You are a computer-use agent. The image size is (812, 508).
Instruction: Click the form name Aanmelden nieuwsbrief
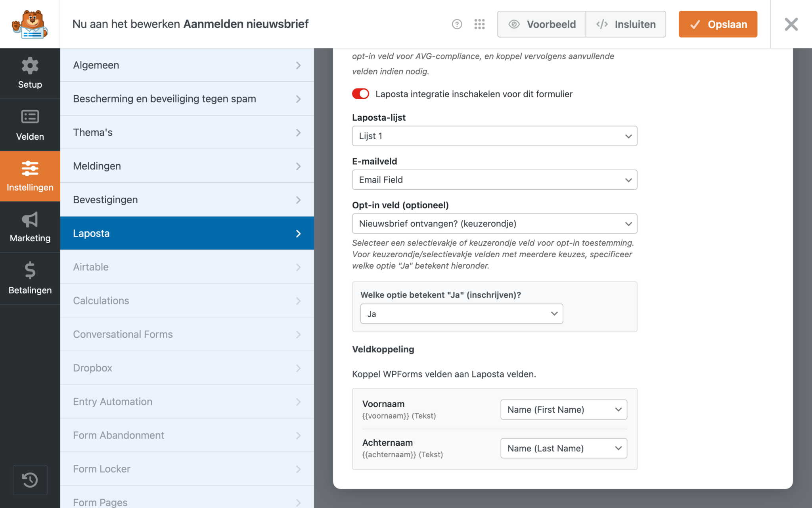point(246,24)
